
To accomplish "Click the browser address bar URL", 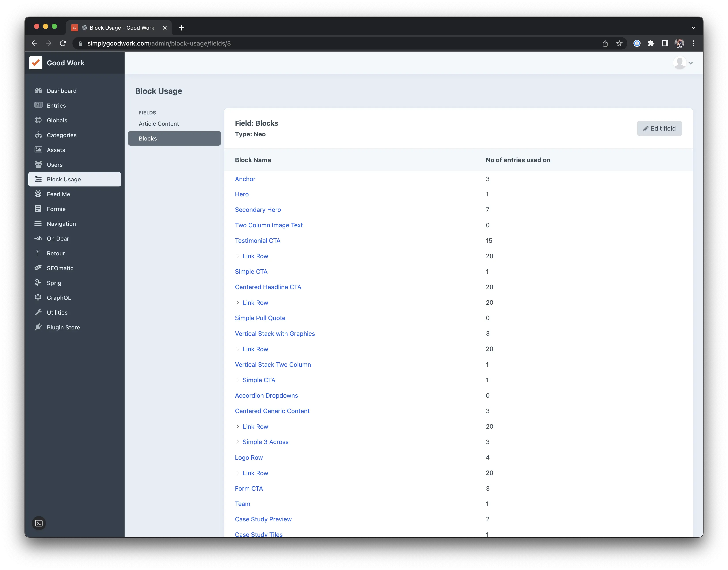I will 159,43.
